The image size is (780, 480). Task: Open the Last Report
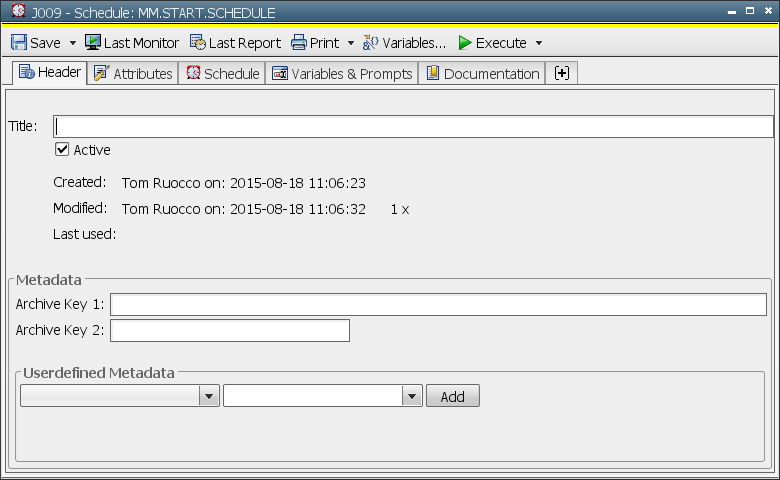(236, 43)
